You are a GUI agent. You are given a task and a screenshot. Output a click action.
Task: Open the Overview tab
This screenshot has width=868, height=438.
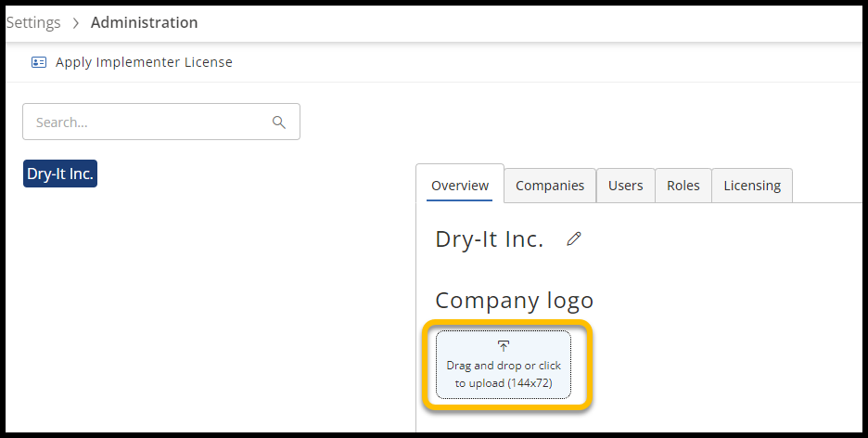(460, 186)
